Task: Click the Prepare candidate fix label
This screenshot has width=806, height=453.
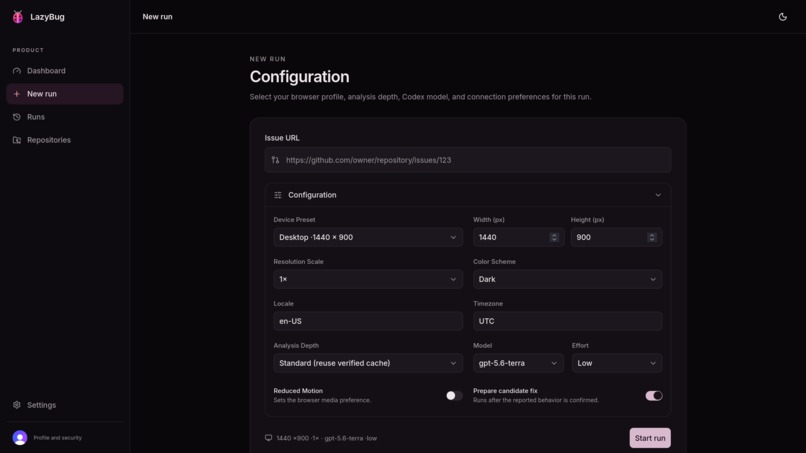Action: [505, 391]
